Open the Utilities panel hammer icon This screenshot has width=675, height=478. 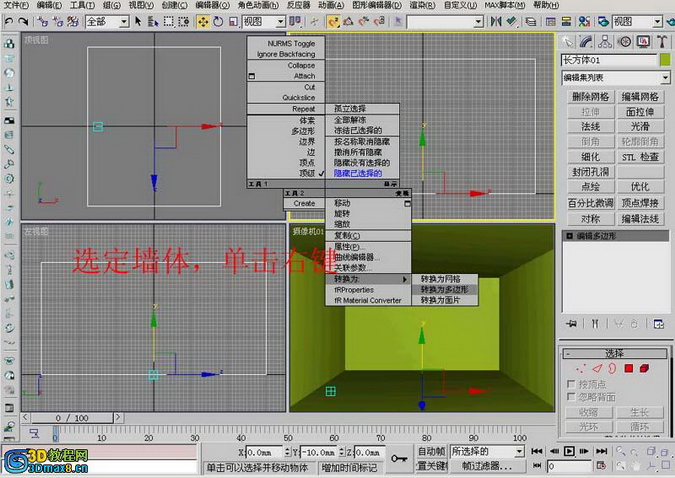(x=661, y=41)
